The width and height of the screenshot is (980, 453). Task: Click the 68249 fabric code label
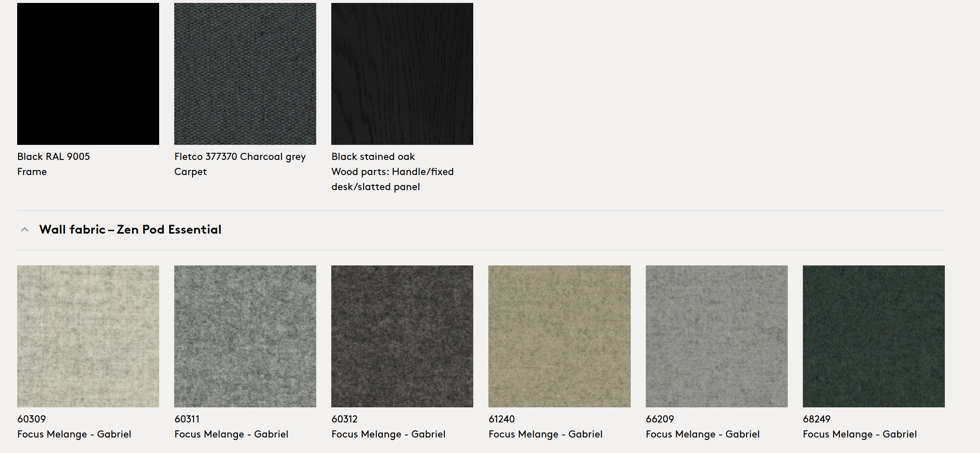[x=816, y=419]
